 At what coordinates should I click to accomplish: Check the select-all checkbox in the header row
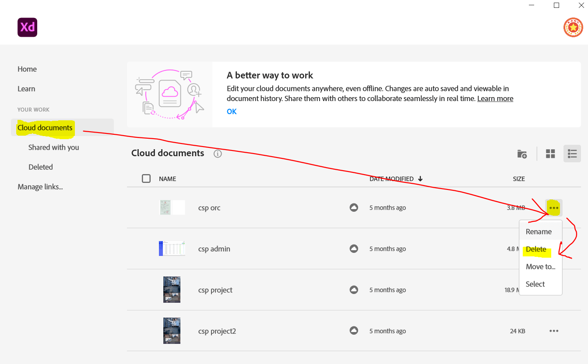tap(146, 178)
